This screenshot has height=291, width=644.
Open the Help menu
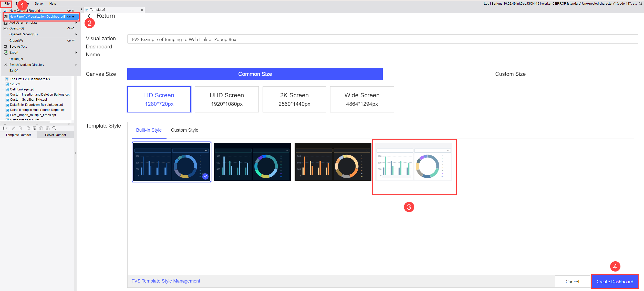[x=53, y=4]
